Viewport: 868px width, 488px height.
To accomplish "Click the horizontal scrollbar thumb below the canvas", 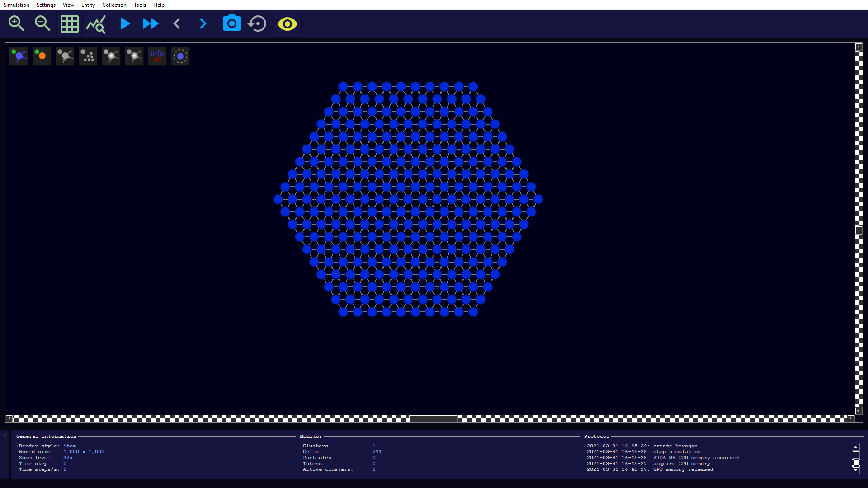I will click(x=433, y=419).
